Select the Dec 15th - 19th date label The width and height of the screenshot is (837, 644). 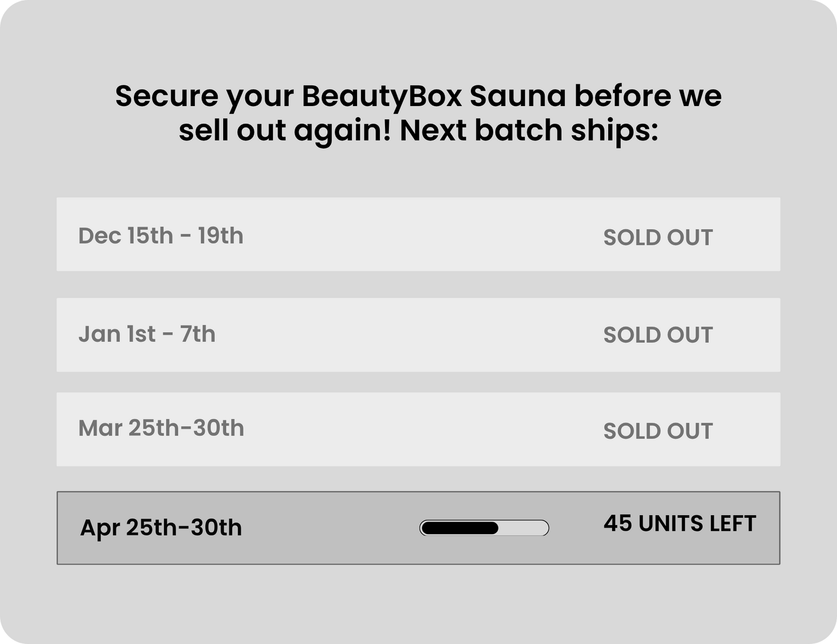pos(161,236)
